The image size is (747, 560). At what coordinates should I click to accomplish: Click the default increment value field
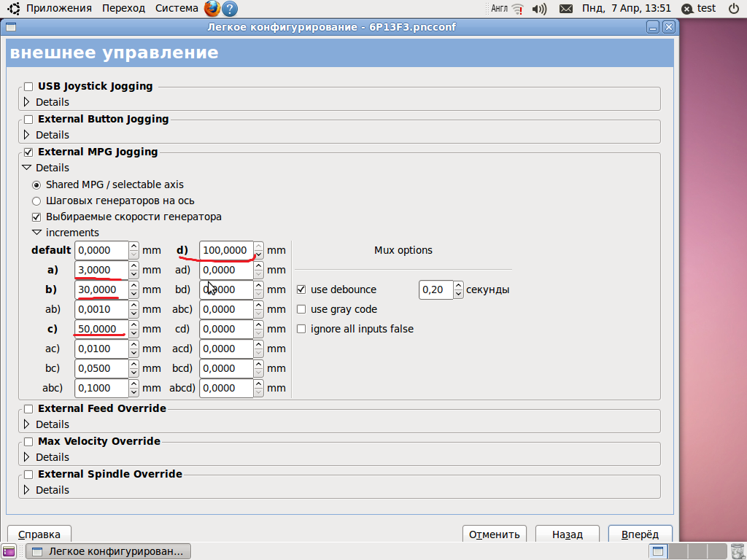coord(101,251)
